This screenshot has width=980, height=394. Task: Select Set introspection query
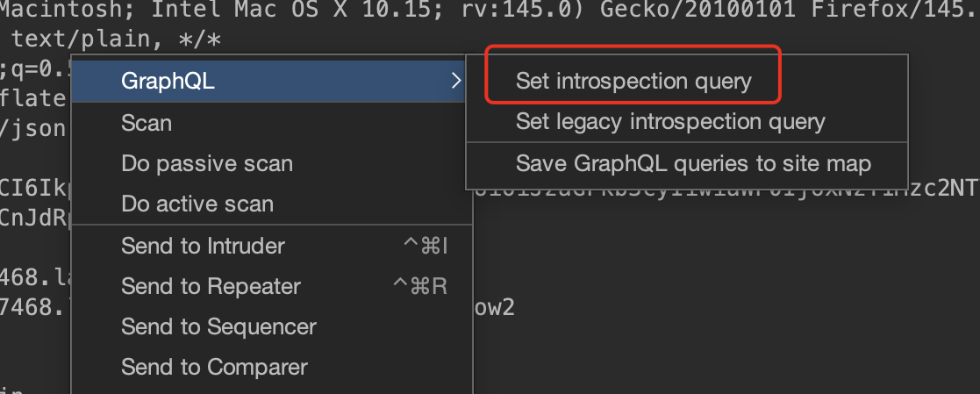[633, 82]
